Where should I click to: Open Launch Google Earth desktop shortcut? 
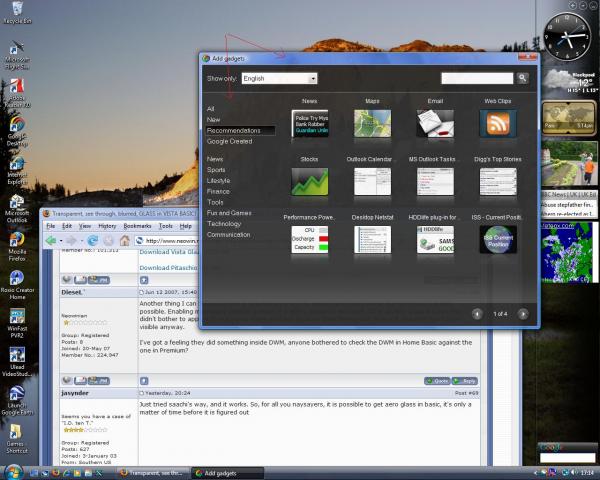coord(17,401)
